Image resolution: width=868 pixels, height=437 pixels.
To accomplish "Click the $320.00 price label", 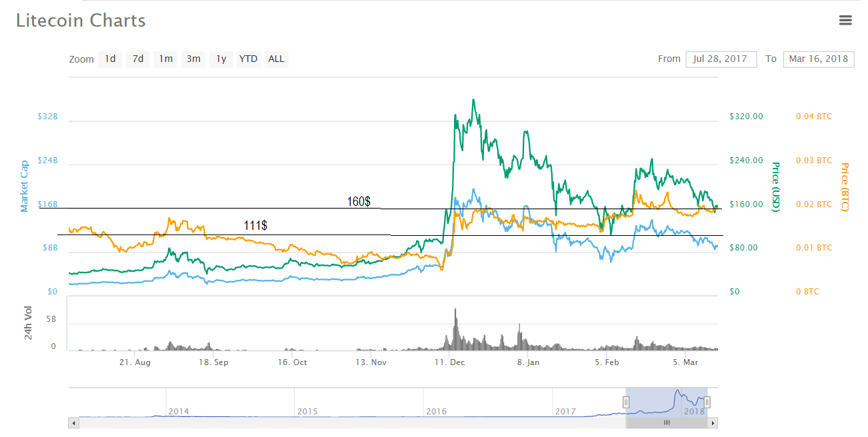I will click(x=746, y=117).
